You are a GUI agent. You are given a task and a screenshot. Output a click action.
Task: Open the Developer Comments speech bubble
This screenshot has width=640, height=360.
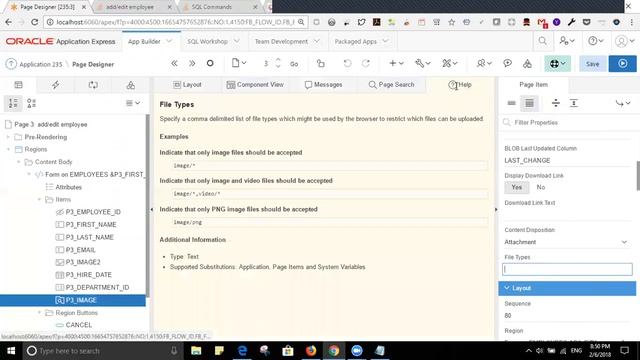pos(507,63)
